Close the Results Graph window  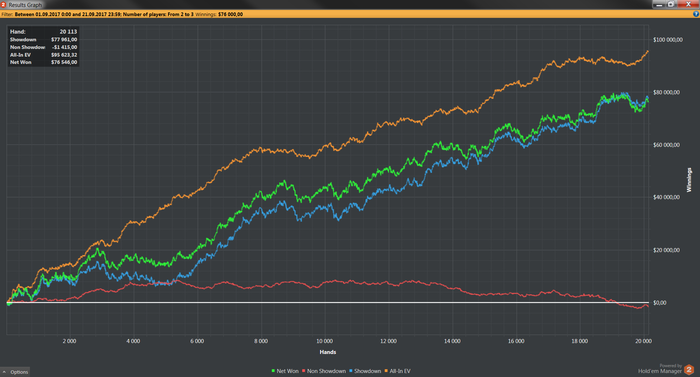point(688,4)
